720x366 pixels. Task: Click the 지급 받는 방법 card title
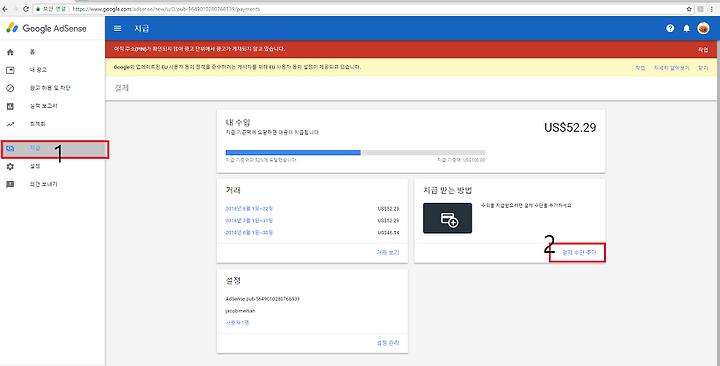[447, 190]
